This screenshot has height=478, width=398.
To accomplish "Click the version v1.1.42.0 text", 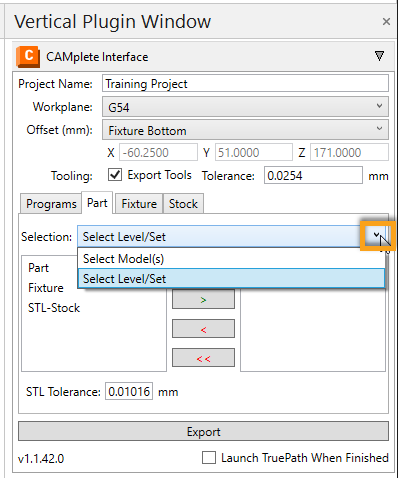I will pos(41,459).
